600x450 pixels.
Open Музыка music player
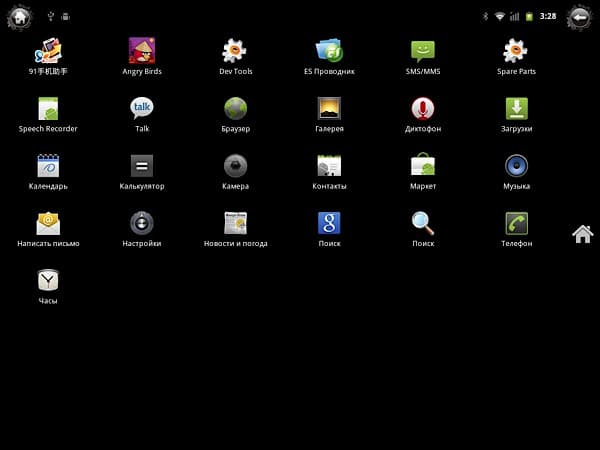(516, 172)
